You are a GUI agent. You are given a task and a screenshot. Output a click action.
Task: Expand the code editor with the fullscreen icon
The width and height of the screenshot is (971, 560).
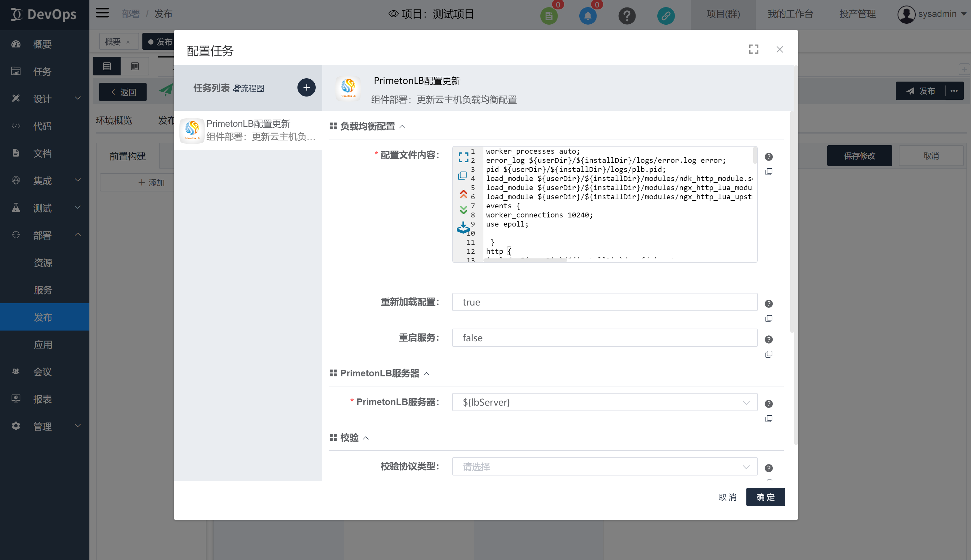pos(463,157)
